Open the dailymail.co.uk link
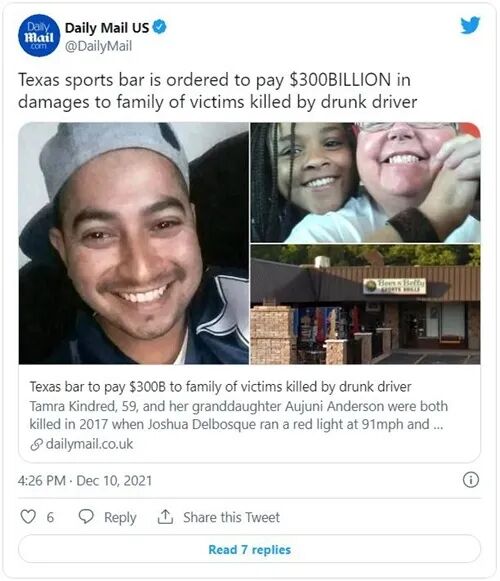The image size is (500, 581). [x=89, y=444]
